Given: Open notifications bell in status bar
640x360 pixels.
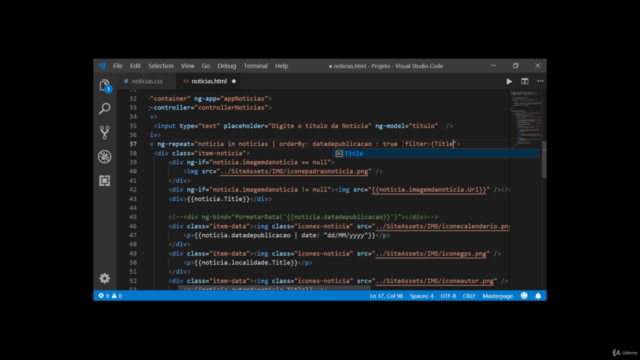Looking at the screenshot, I should point(538,296).
